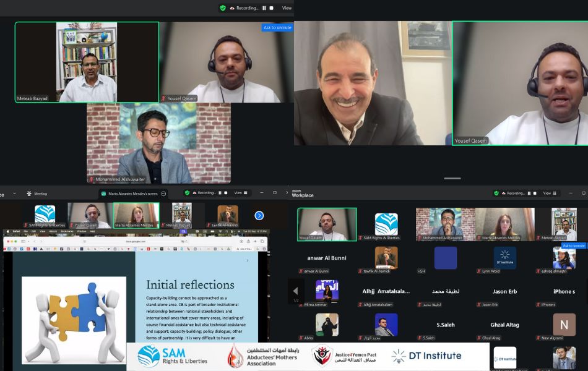Viewport: 588px width, 371px height.
Task: Click the encryption shield in the Zoom Workplace window
Action: point(496,193)
